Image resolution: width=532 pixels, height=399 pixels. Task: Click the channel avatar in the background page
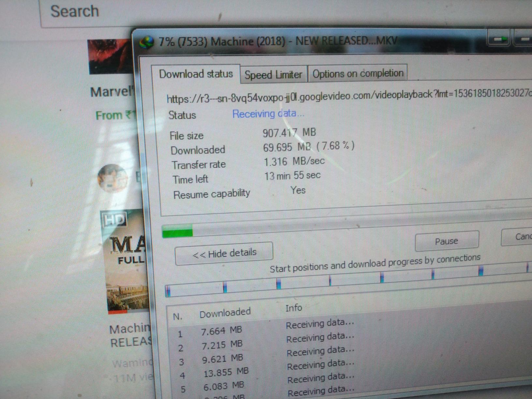(112, 178)
